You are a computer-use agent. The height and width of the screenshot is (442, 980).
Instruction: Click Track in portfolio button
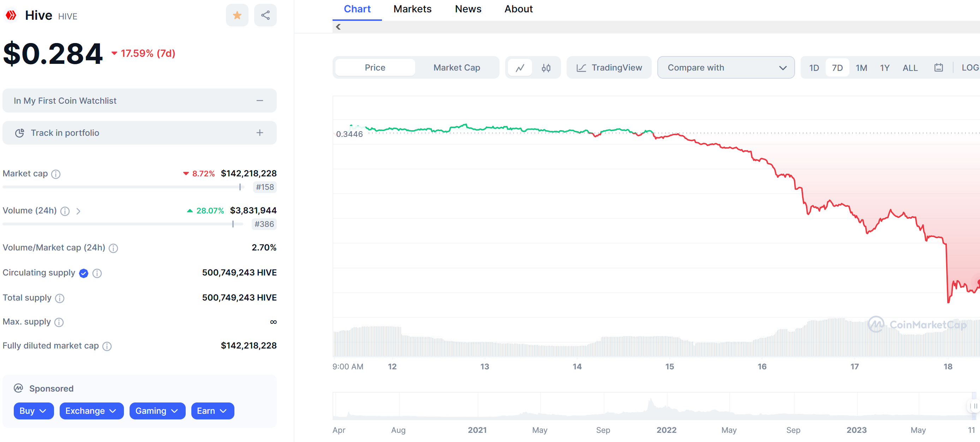(139, 133)
